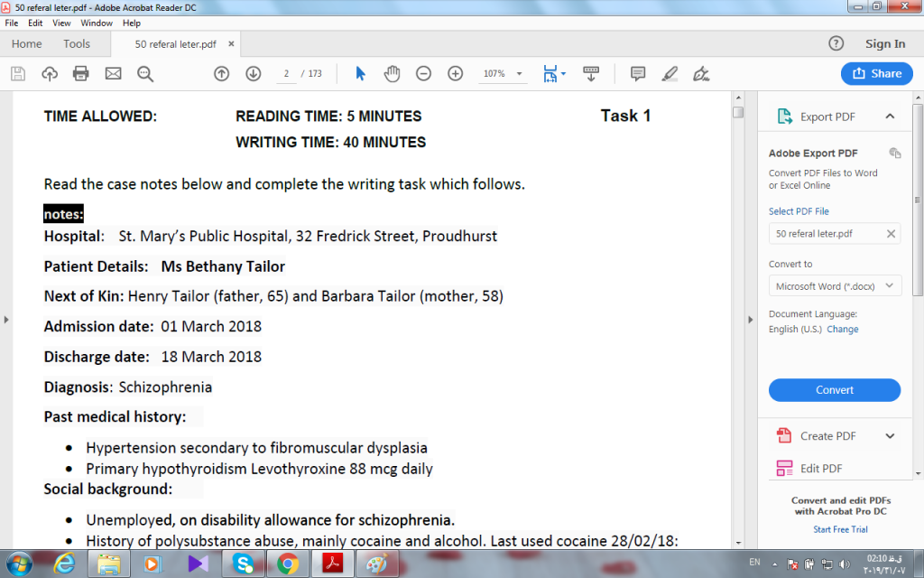The width and height of the screenshot is (924, 578).
Task: Click the page number input field
Action: [x=286, y=74]
